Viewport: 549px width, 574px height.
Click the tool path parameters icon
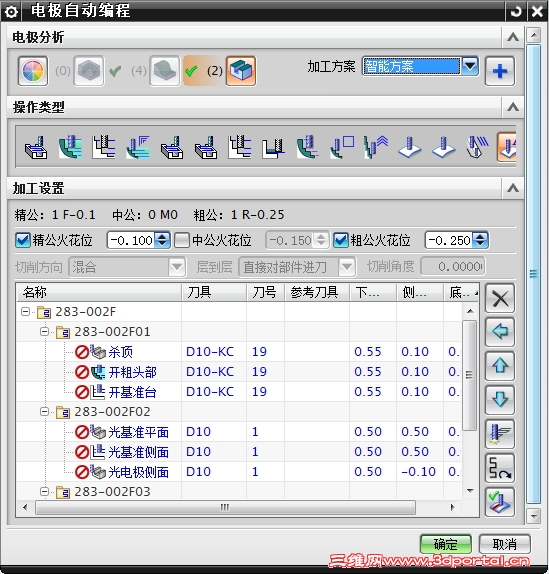(500, 434)
